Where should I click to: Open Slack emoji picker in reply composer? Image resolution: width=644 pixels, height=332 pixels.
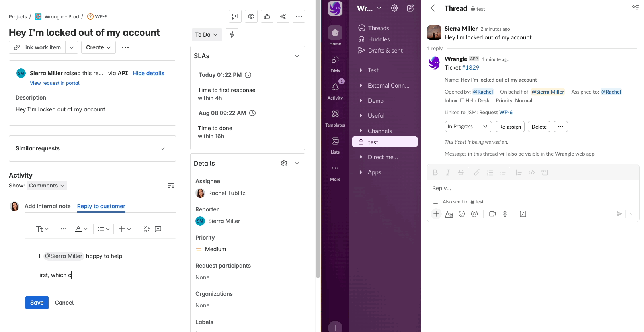tap(462, 214)
